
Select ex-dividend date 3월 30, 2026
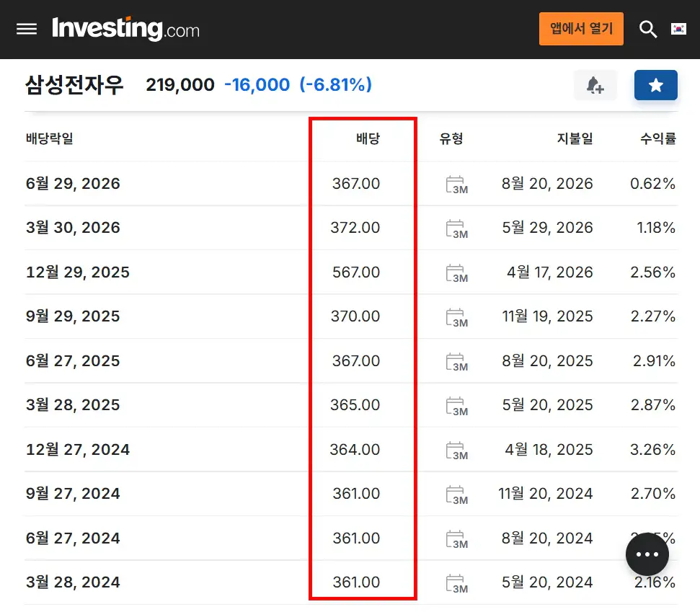(74, 228)
